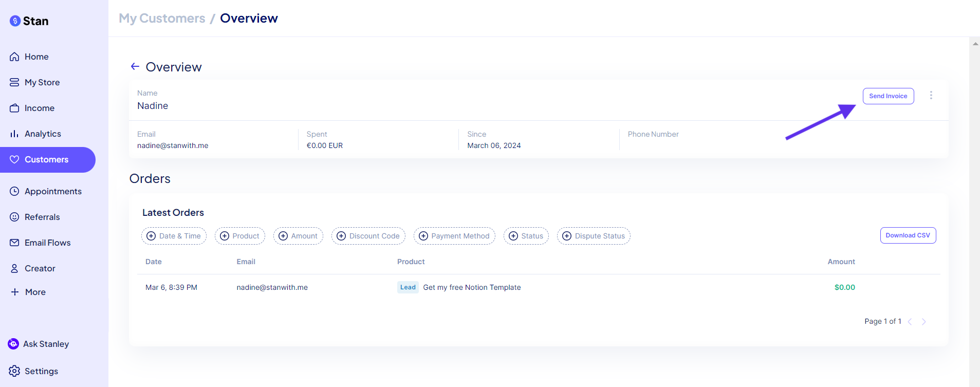Click the More plus icon
Screen dimensions: 980x387
point(15,292)
